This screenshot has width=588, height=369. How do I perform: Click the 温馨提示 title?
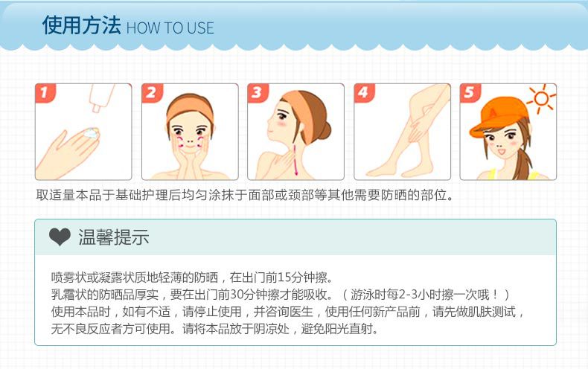(x=114, y=237)
